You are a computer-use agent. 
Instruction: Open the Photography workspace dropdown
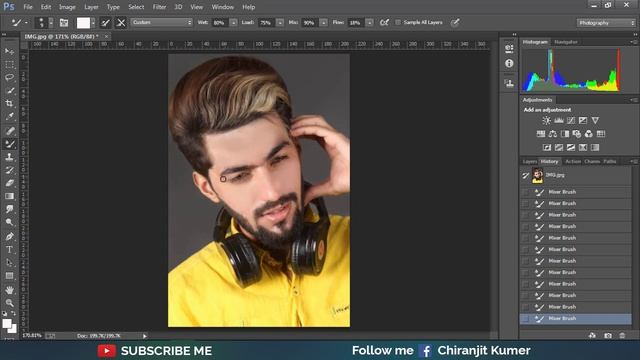(x=606, y=23)
